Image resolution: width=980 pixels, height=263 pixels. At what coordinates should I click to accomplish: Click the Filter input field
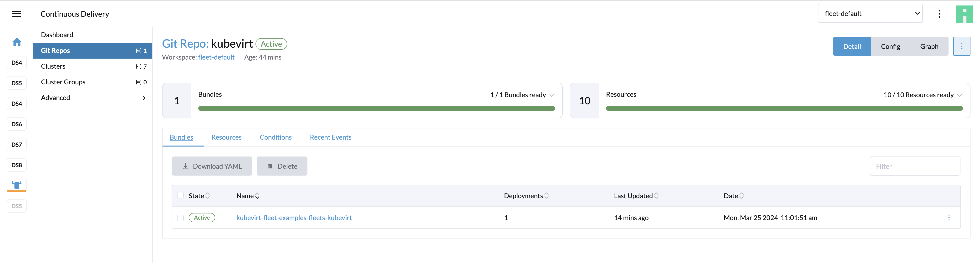tap(914, 166)
